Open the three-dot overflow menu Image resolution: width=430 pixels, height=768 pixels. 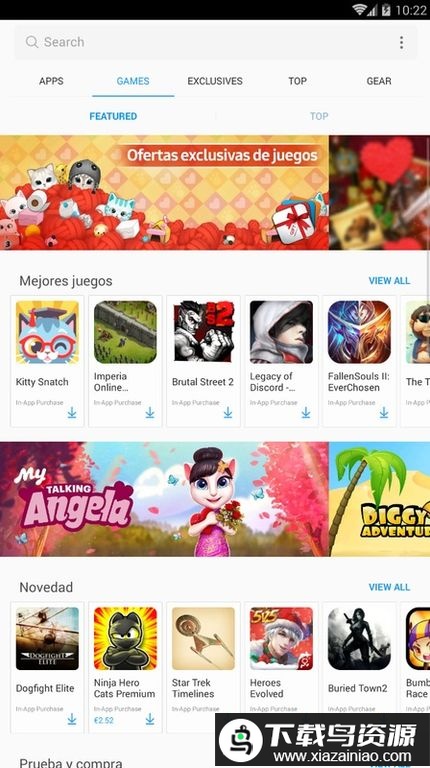point(401,42)
